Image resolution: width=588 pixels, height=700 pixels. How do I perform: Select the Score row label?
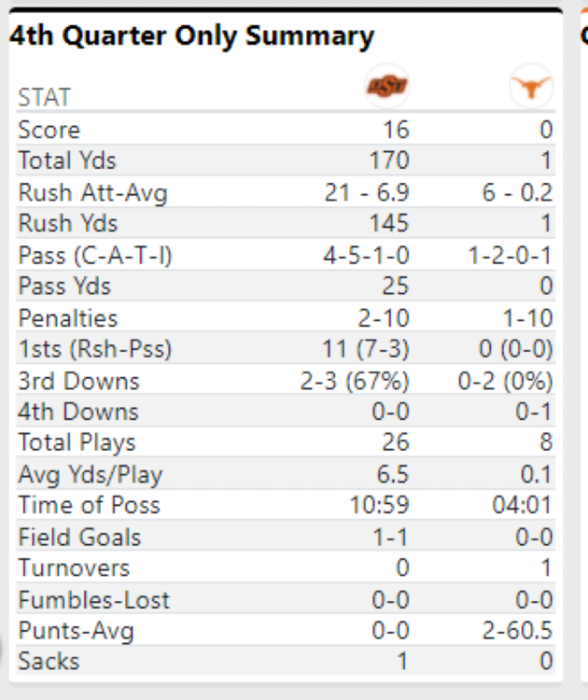pos(49,130)
